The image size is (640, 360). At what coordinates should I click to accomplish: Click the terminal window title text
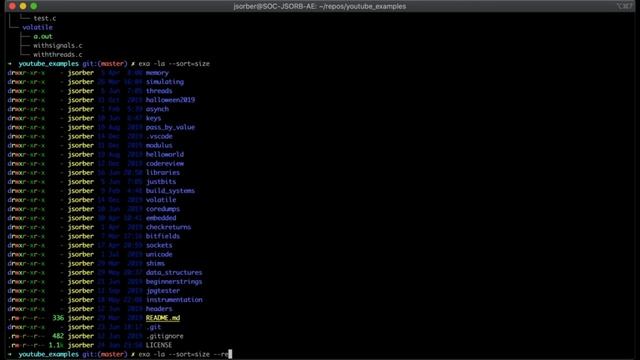tap(320, 6)
